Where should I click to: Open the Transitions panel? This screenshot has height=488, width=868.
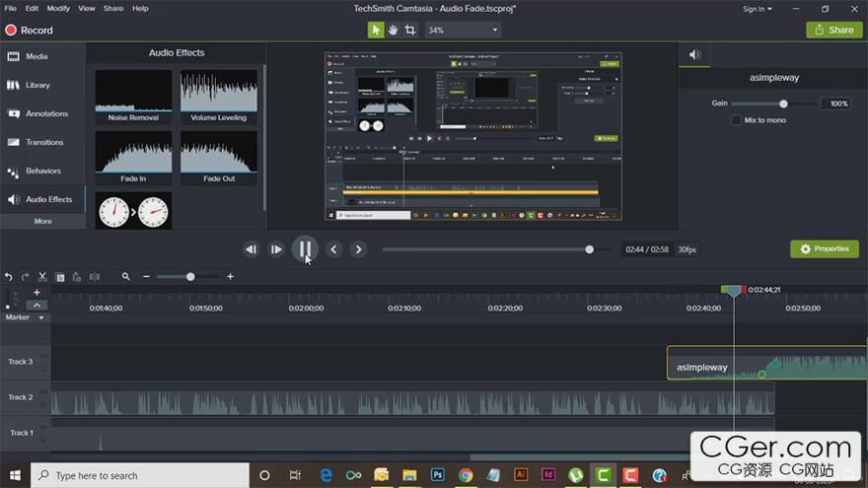(42, 142)
